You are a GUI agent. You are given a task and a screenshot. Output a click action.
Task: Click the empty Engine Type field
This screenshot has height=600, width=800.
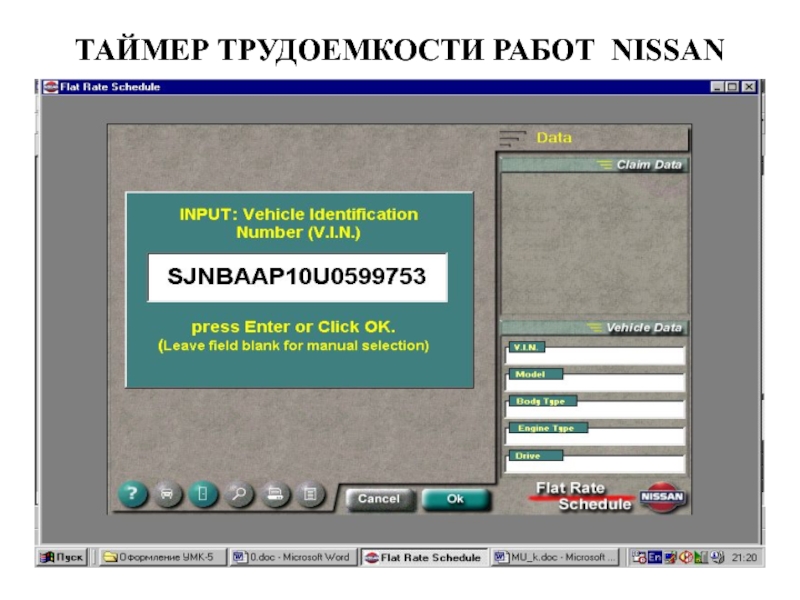595,437
